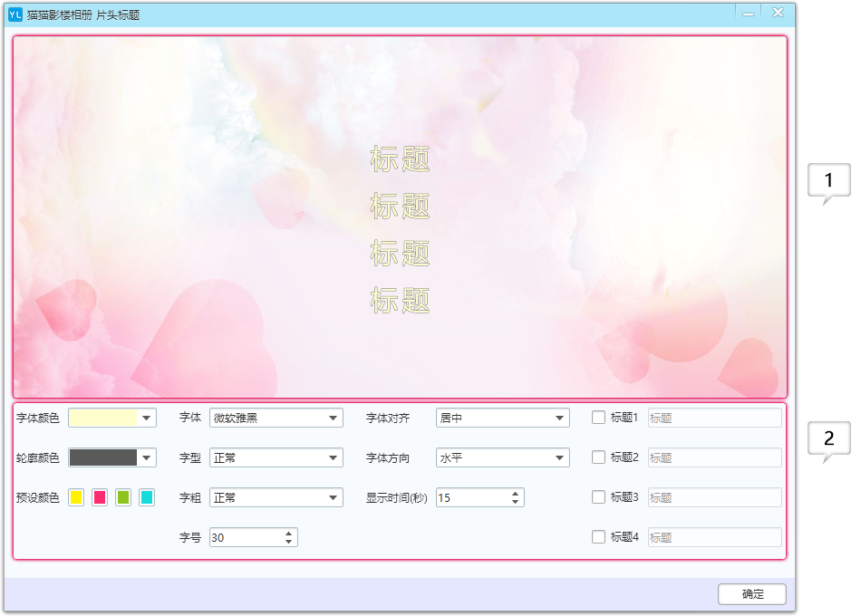The height and width of the screenshot is (616, 861).
Task: Open the 字体 font dropdown 微软雅黑
Action: pyautogui.click(x=276, y=418)
